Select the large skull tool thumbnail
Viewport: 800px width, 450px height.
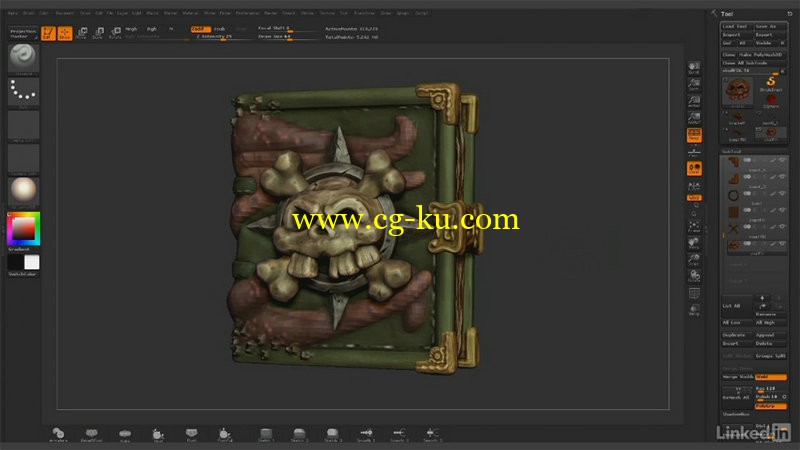click(x=738, y=92)
